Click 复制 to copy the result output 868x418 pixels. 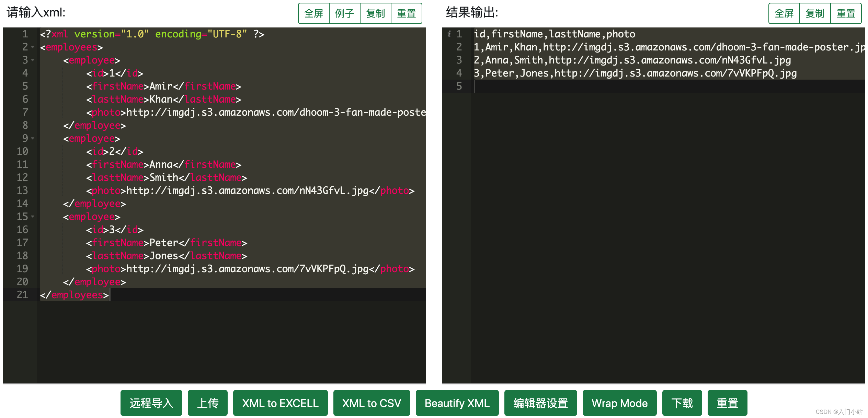point(815,13)
